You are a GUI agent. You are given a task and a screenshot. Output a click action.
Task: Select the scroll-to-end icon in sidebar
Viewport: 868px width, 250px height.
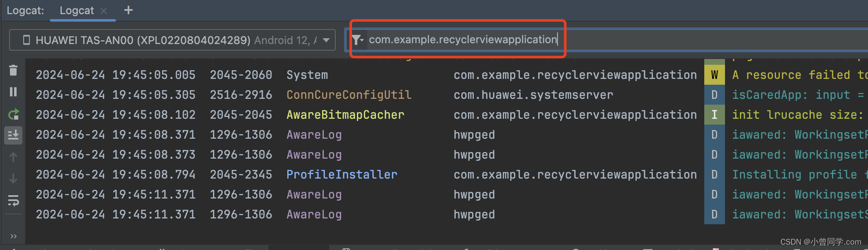tap(13, 134)
